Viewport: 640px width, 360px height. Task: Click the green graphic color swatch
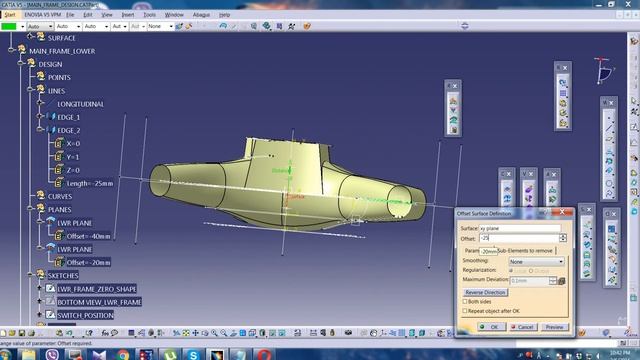pos(9,26)
